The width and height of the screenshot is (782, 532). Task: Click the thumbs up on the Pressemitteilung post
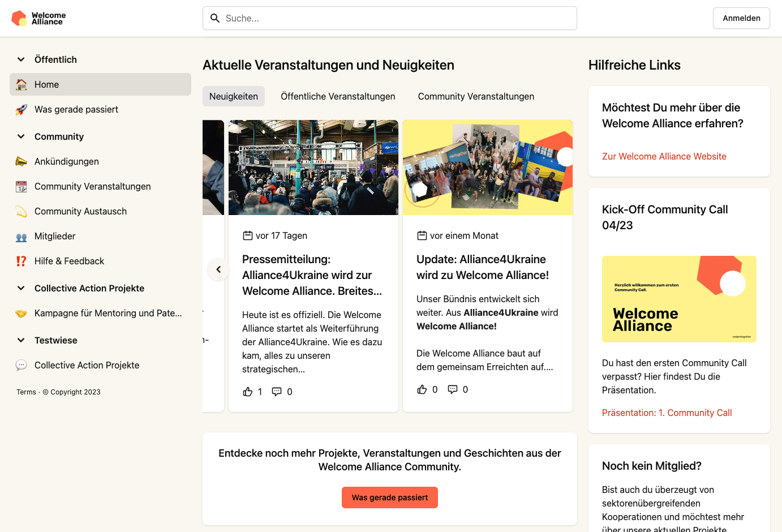tap(248, 391)
